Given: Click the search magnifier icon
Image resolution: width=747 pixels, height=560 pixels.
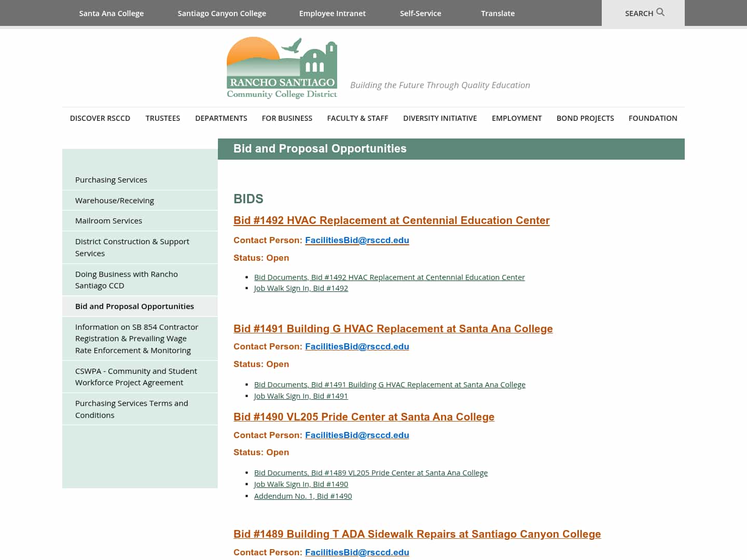Looking at the screenshot, I should (659, 13).
